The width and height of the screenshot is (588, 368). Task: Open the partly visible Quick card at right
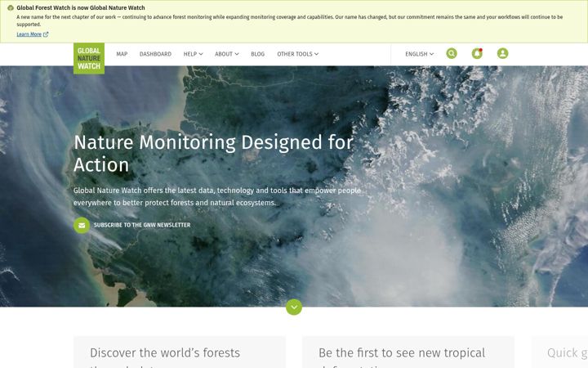coord(559,352)
